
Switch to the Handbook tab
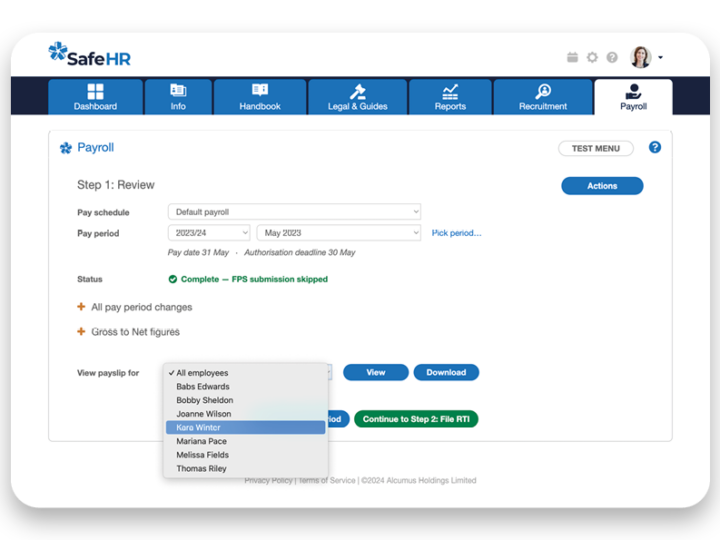click(260, 97)
